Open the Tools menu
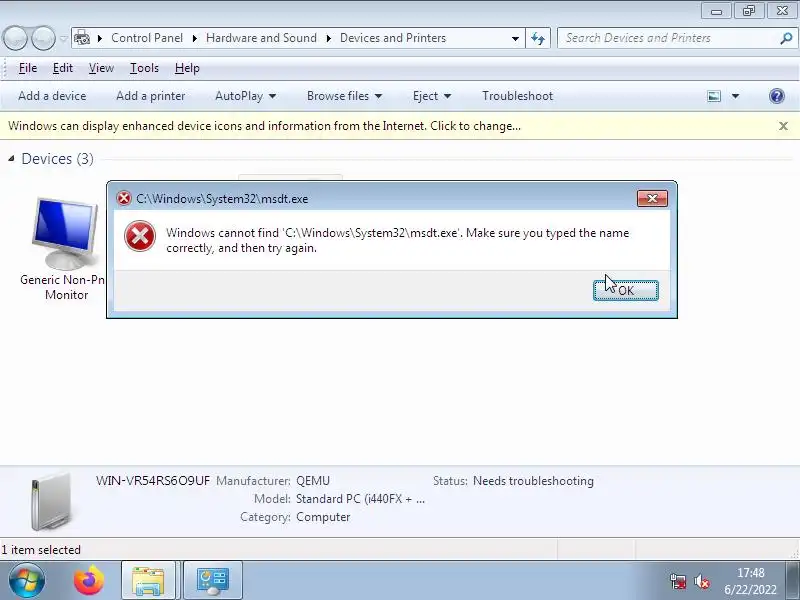Image resolution: width=800 pixels, height=600 pixels. point(144,68)
